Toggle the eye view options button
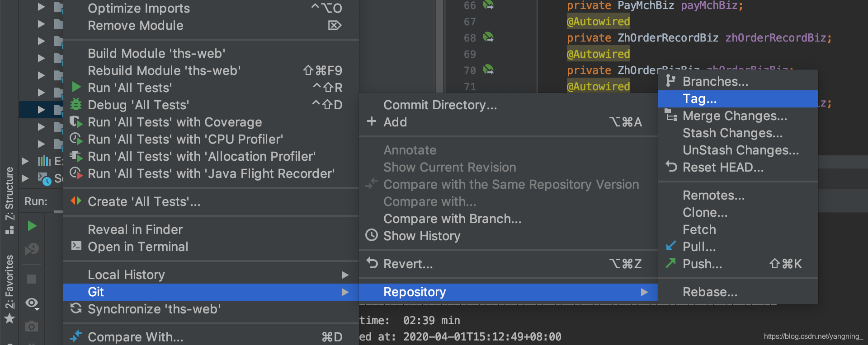The width and height of the screenshot is (868, 345). (33, 303)
